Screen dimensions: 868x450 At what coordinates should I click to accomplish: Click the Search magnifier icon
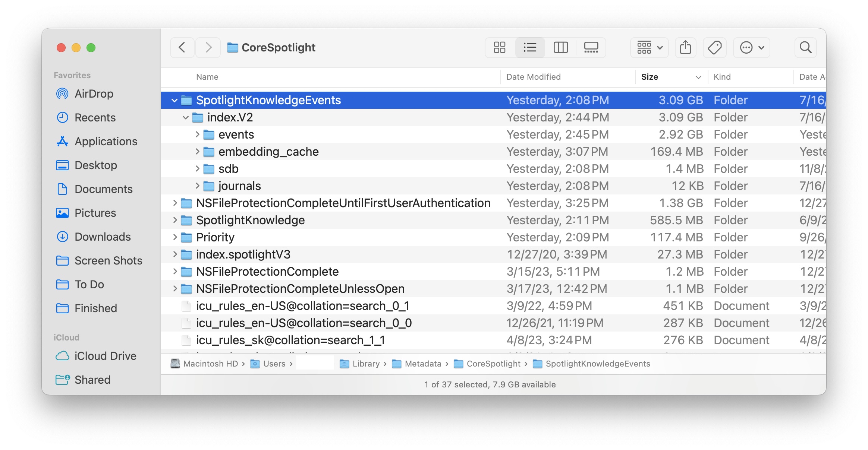coord(805,47)
